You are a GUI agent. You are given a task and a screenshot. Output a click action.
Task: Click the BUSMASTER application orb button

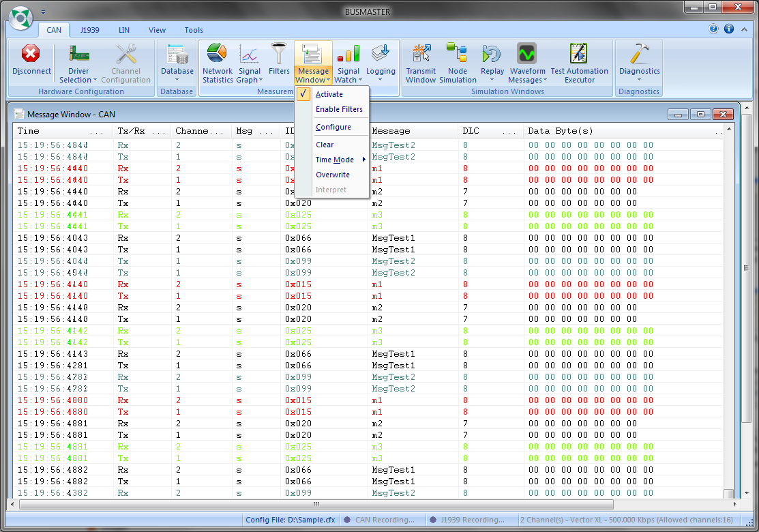point(21,18)
